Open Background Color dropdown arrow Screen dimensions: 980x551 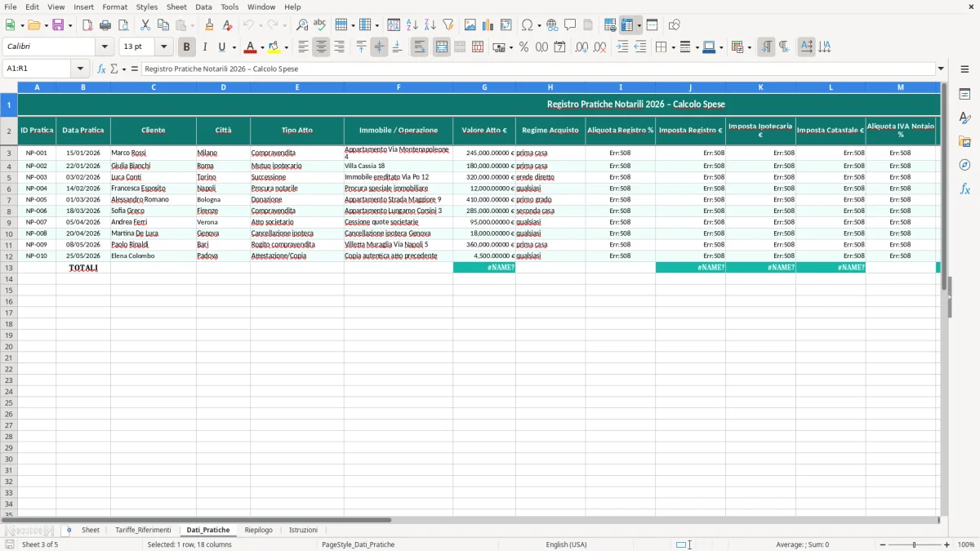coord(286,47)
